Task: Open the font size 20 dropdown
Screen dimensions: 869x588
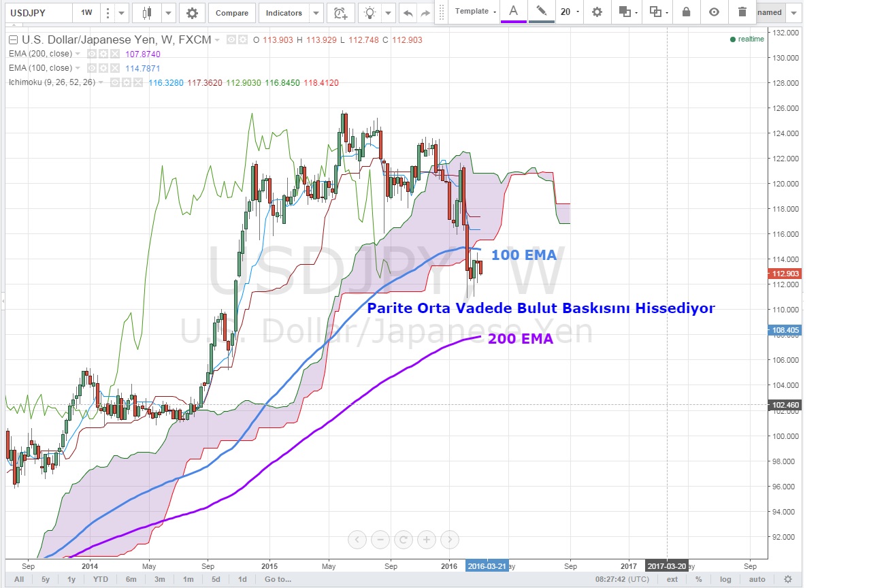Action: coord(570,12)
